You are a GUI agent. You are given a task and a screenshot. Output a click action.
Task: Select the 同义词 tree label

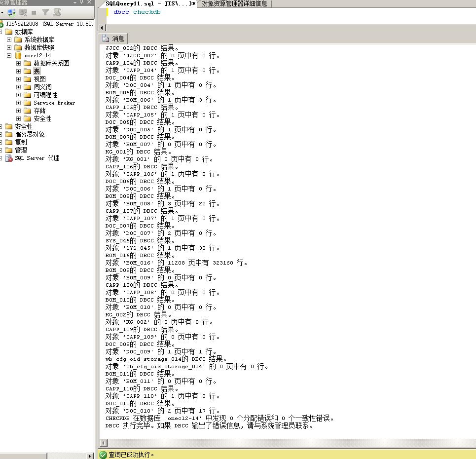[x=42, y=87]
